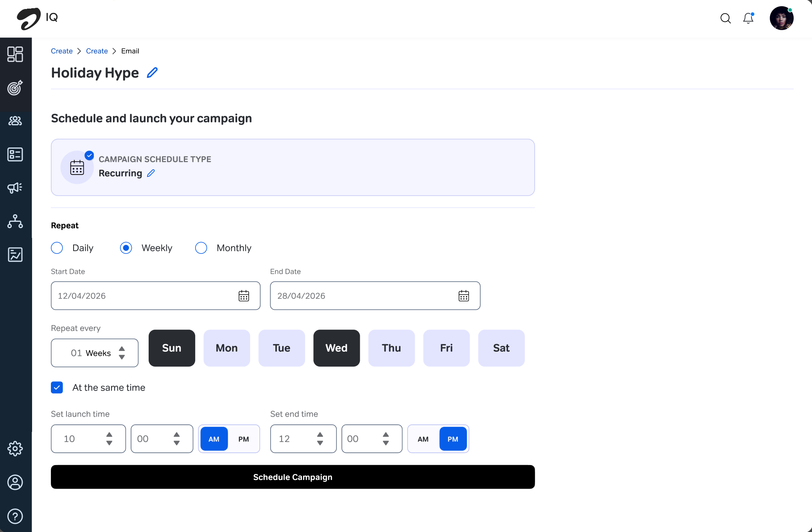The height and width of the screenshot is (532, 812).
Task: Open the megaphone campaigns sidebar icon
Action: pos(15,188)
